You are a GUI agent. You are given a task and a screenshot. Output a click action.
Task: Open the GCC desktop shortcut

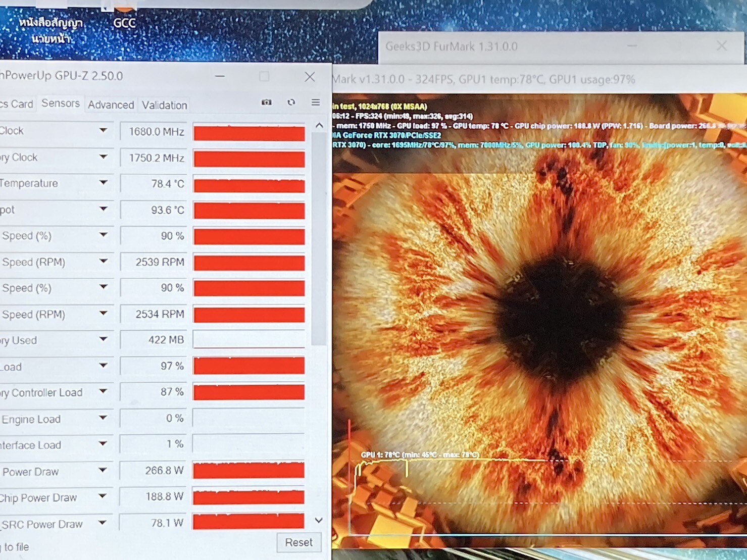(x=124, y=15)
